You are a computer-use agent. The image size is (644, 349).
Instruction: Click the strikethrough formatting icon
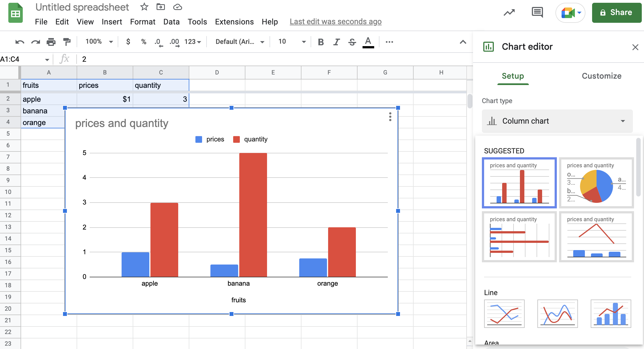[353, 42]
